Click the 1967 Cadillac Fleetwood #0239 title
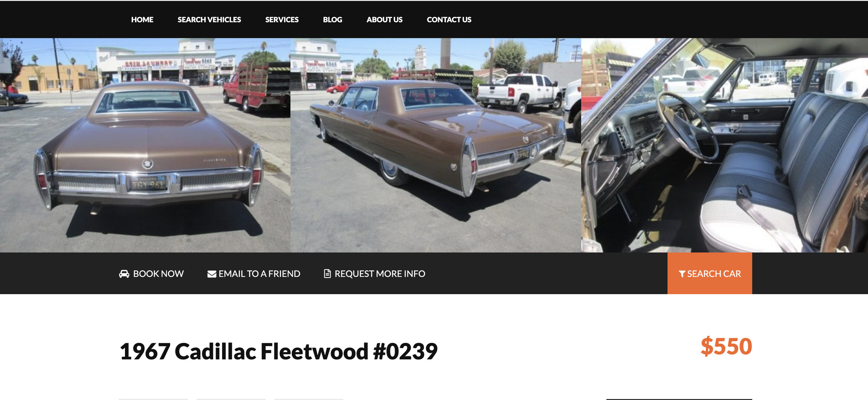 pos(278,351)
